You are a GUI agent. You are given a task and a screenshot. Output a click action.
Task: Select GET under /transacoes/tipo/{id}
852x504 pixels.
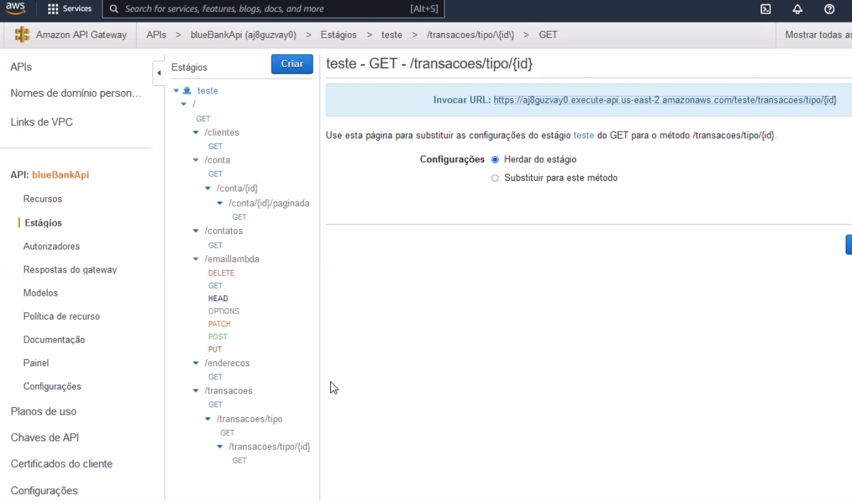[x=240, y=460]
